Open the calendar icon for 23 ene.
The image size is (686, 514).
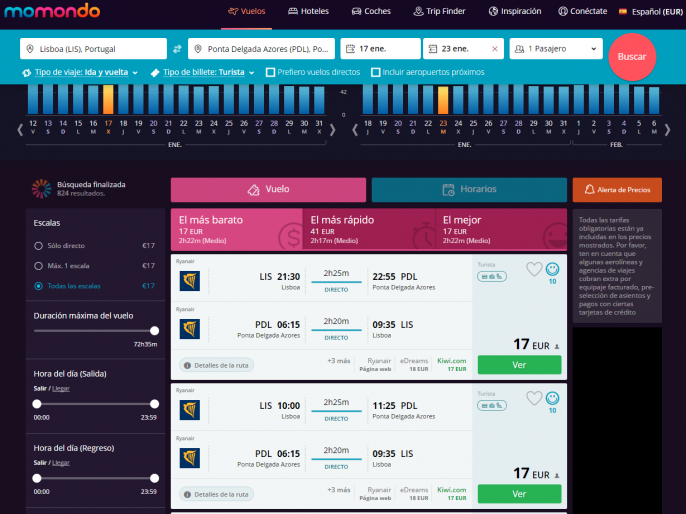[432, 49]
